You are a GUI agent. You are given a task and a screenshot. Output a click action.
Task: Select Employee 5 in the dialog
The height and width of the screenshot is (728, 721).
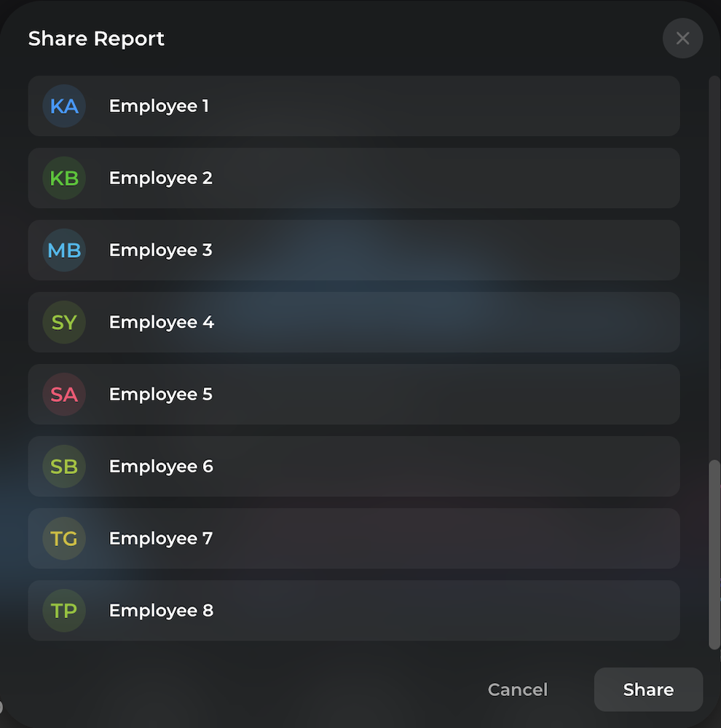click(x=353, y=394)
